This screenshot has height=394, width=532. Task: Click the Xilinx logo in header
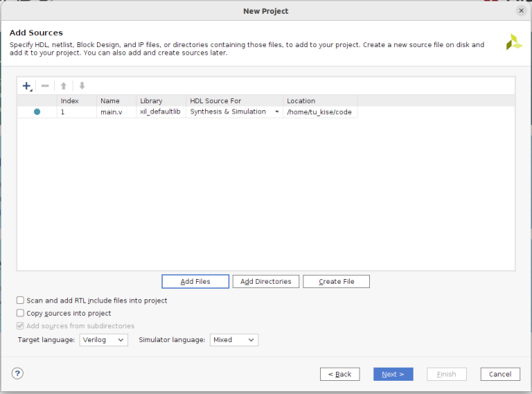(x=514, y=42)
